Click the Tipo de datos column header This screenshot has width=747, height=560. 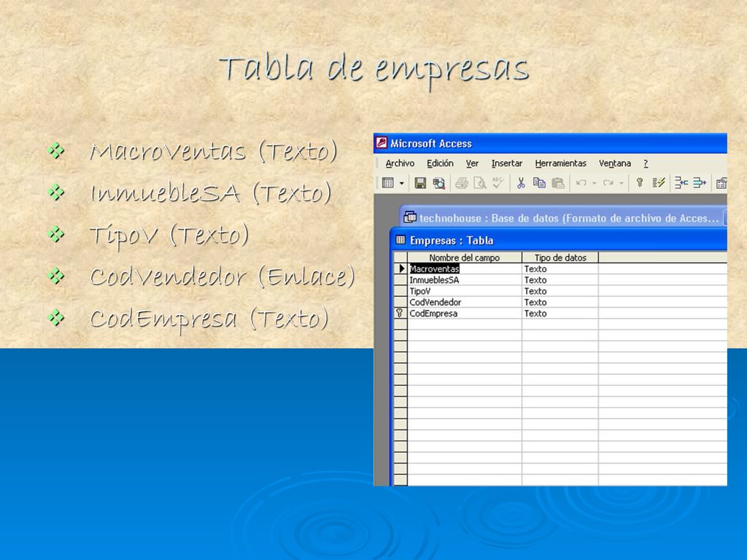point(560,257)
